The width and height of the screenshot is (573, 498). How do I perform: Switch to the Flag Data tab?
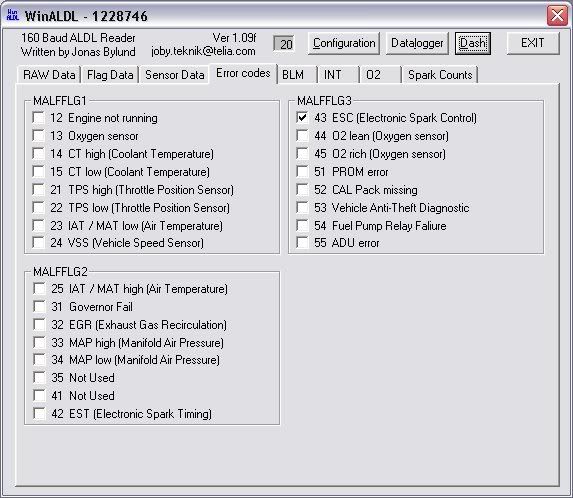[x=110, y=75]
